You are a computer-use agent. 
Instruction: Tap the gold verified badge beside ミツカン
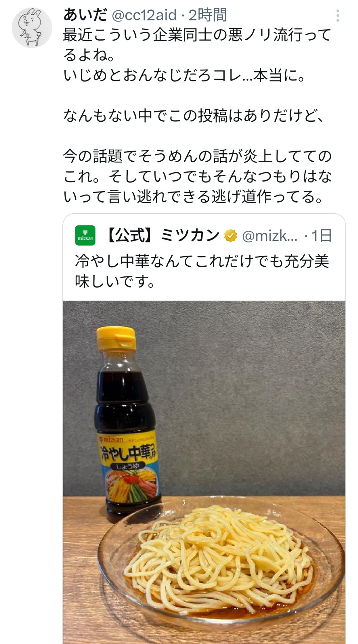[x=231, y=236]
